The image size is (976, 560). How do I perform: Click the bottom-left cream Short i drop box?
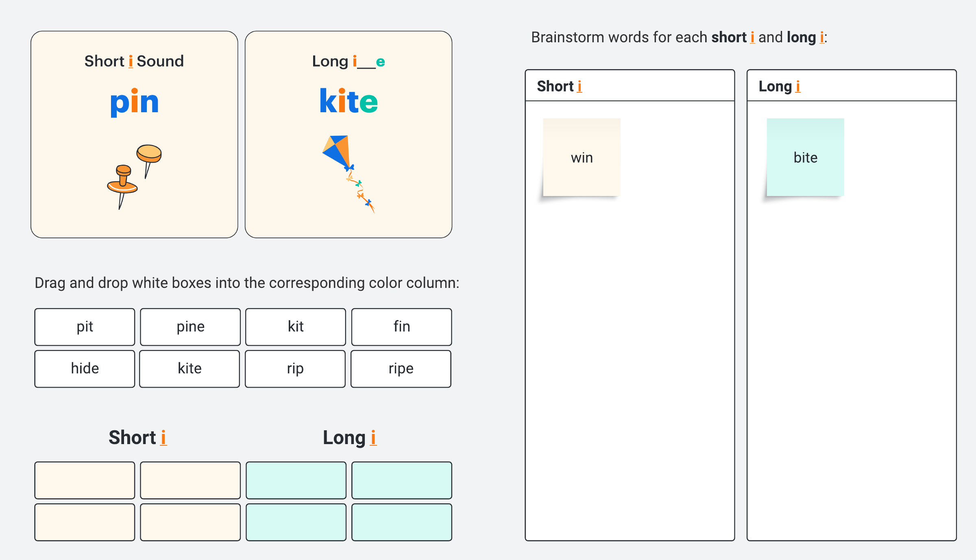(x=85, y=522)
